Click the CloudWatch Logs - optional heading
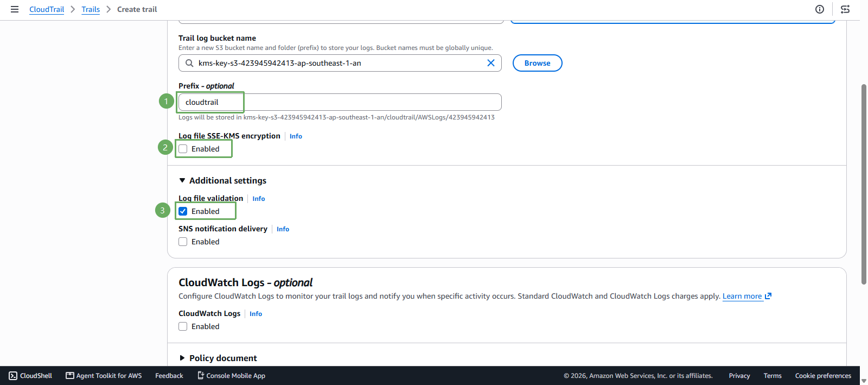Image resolution: width=868 pixels, height=385 pixels. [x=246, y=282]
